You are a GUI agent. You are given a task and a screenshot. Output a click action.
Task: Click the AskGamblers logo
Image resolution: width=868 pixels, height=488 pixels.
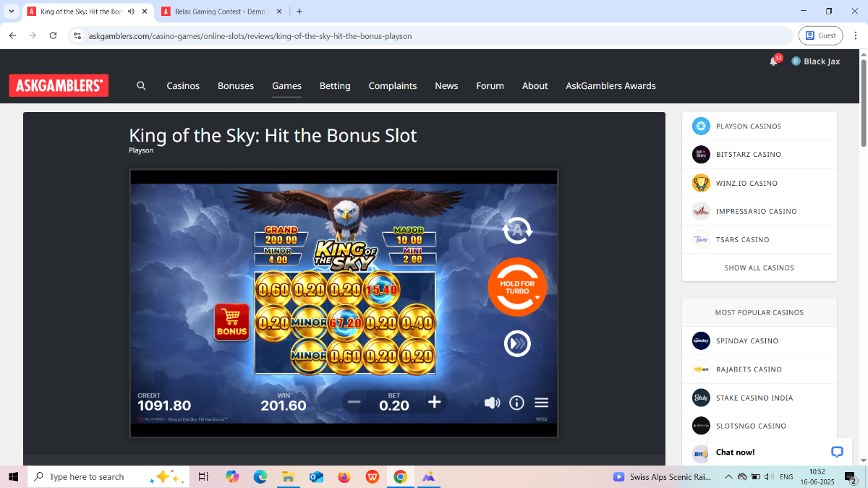(59, 85)
